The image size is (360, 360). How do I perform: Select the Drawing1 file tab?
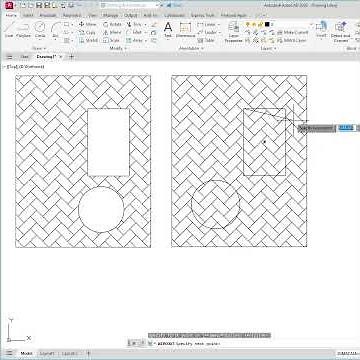(46, 57)
